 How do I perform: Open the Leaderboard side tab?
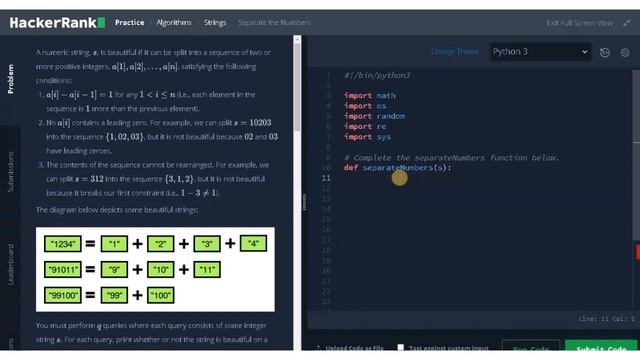coord(11,264)
